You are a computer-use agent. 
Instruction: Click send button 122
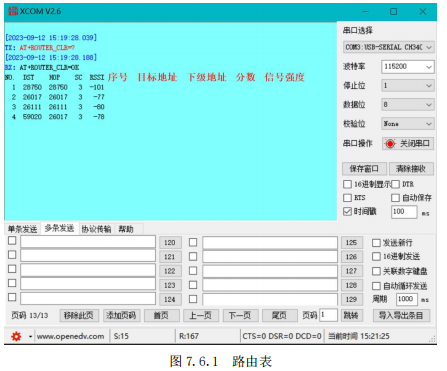(170, 271)
